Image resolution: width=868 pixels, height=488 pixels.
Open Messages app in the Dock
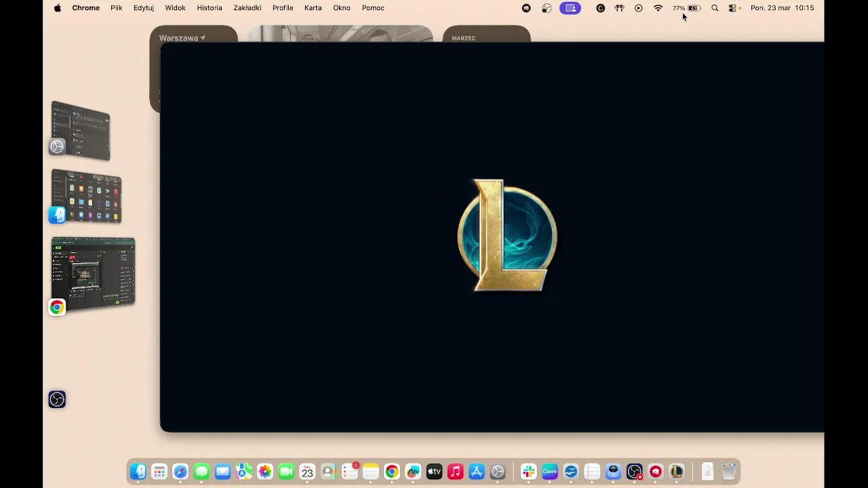[x=201, y=472]
